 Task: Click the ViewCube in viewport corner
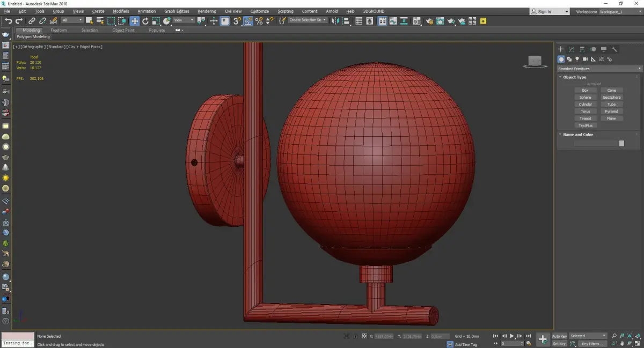[x=534, y=62]
